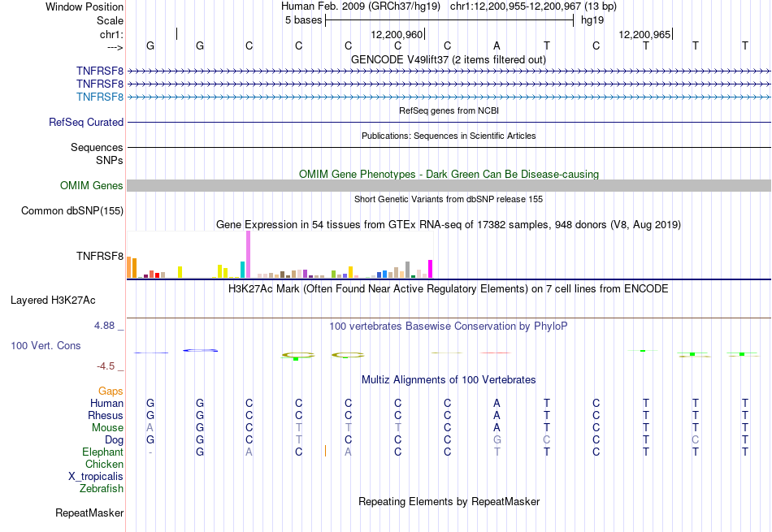Click the magenta GTEx expression bar
This screenshot has width=772, height=532.
coord(431,269)
